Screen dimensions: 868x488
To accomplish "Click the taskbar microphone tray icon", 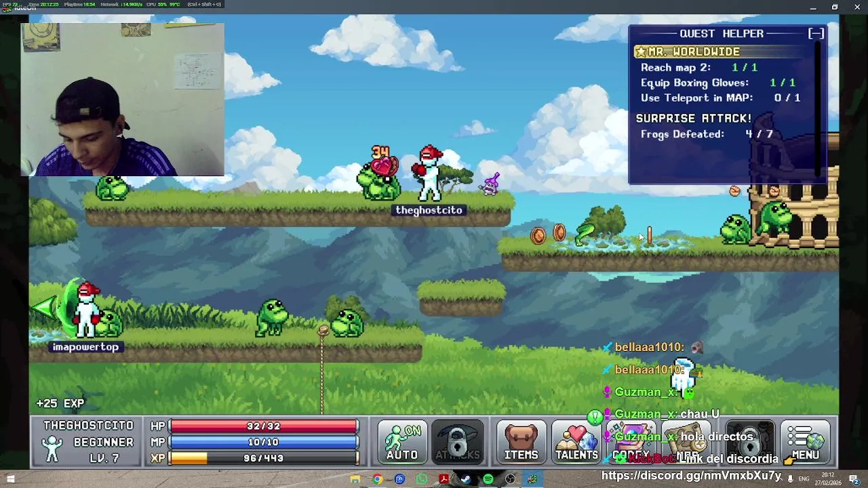I will tap(790, 479).
